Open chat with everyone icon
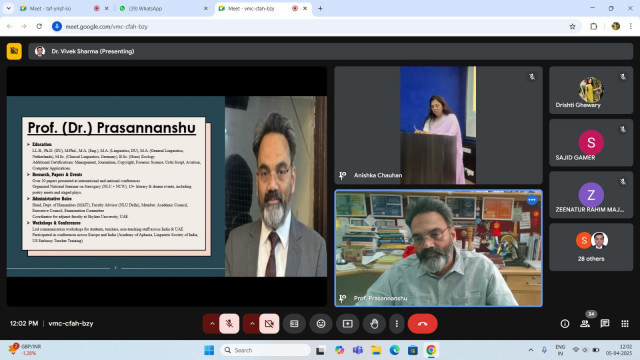640x360 pixels. click(605, 324)
